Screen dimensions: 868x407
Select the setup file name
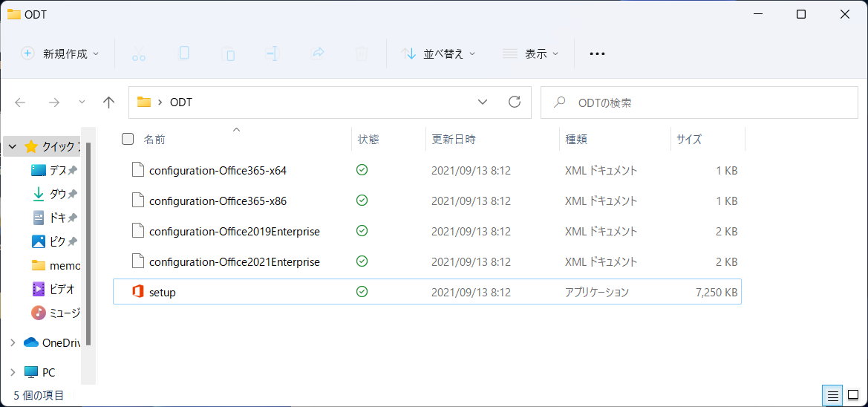coord(163,293)
